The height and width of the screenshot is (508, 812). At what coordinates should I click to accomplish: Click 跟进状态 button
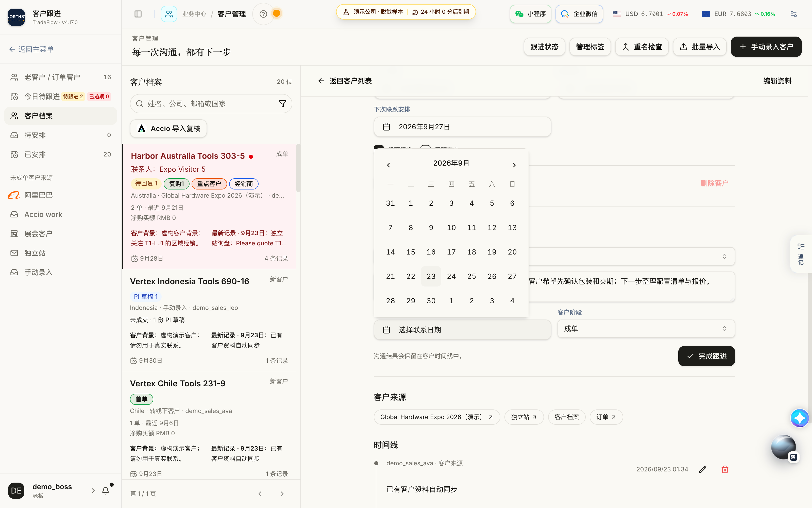point(544,47)
